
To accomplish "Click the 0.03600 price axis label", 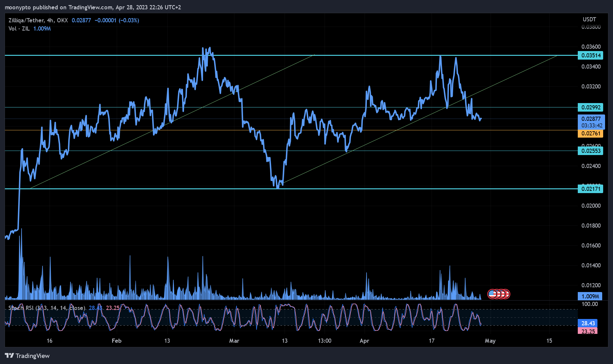I will click(591, 47).
